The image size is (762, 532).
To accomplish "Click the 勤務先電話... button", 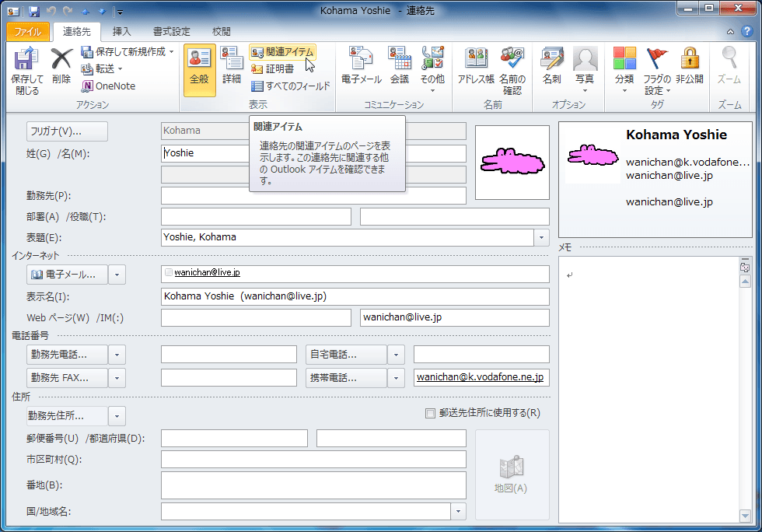I will (67, 355).
